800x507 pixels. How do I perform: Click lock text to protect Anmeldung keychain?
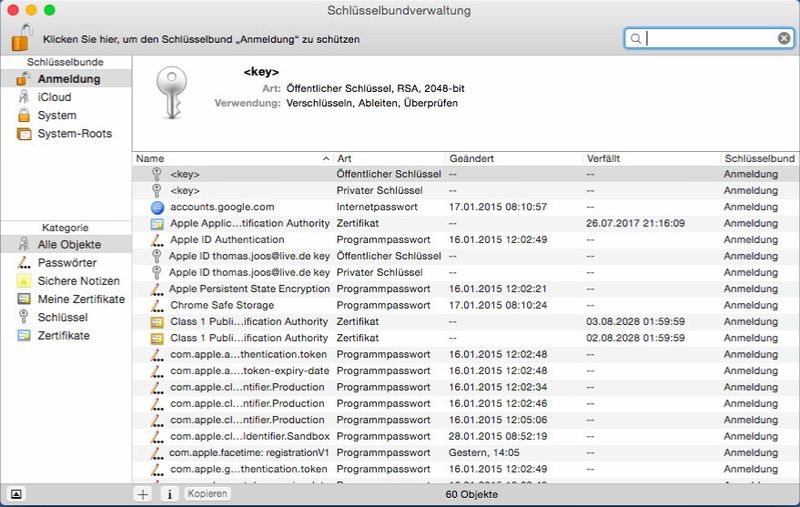201,39
